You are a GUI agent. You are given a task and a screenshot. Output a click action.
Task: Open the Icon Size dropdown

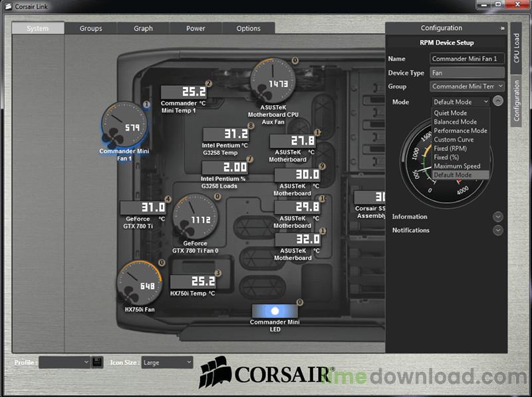point(167,362)
